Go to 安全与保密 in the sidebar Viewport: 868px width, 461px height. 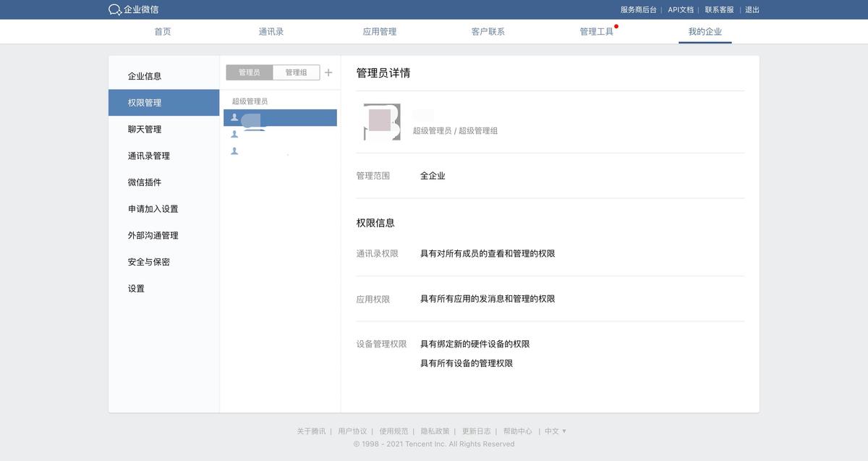pos(151,261)
